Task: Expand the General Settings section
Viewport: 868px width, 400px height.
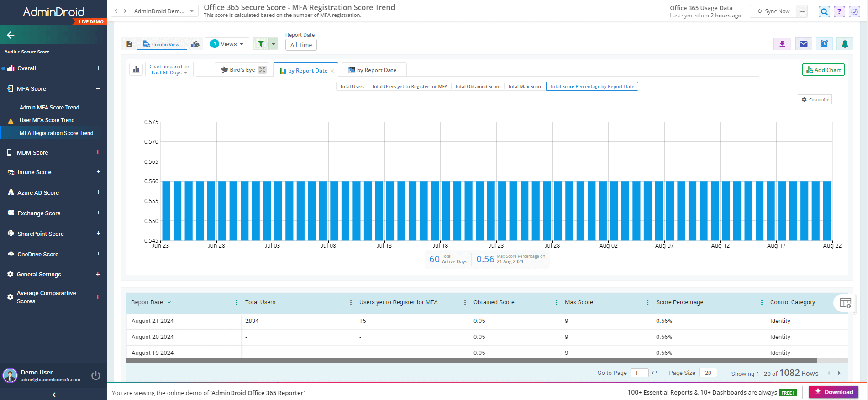Action: [x=98, y=274]
